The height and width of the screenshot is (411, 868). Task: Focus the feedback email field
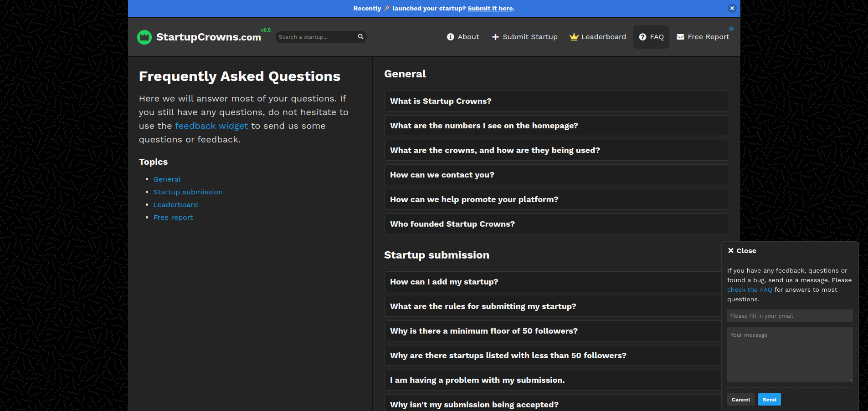790,316
